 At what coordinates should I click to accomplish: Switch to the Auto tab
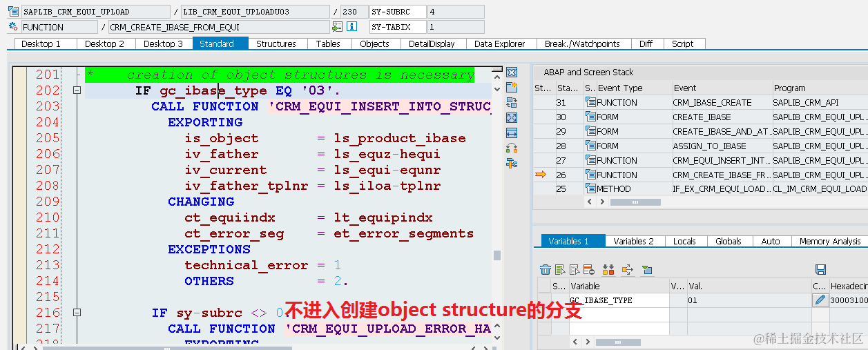(771, 241)
